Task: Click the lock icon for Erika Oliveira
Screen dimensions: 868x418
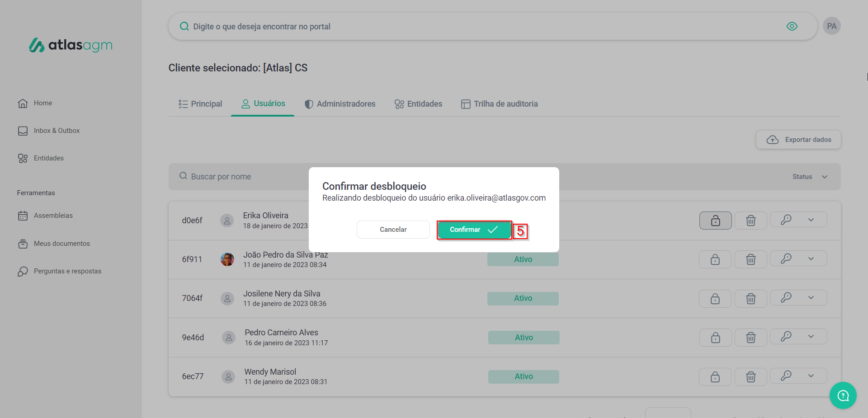Action: [715, 221]
